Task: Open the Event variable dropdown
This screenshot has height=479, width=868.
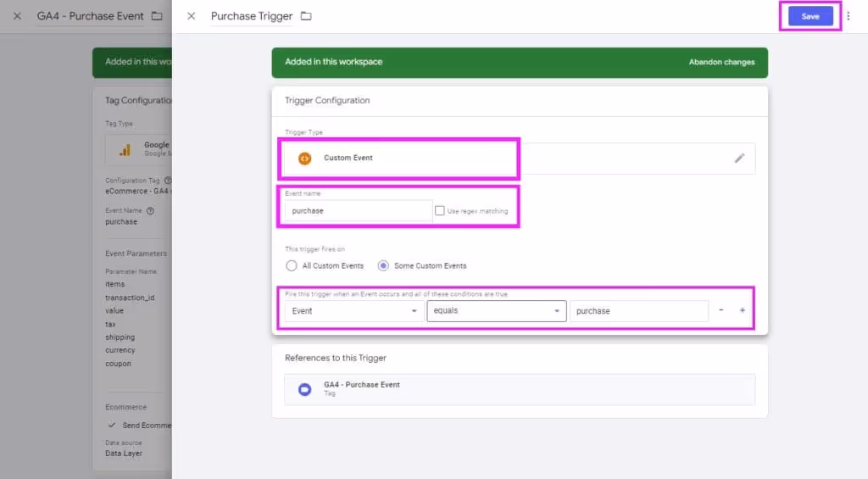Action: 354,311
